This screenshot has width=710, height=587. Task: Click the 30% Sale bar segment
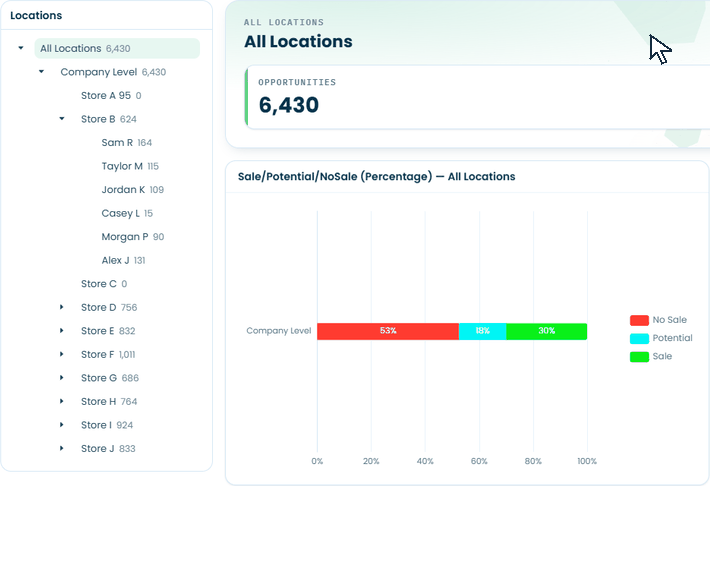point(547,331)
